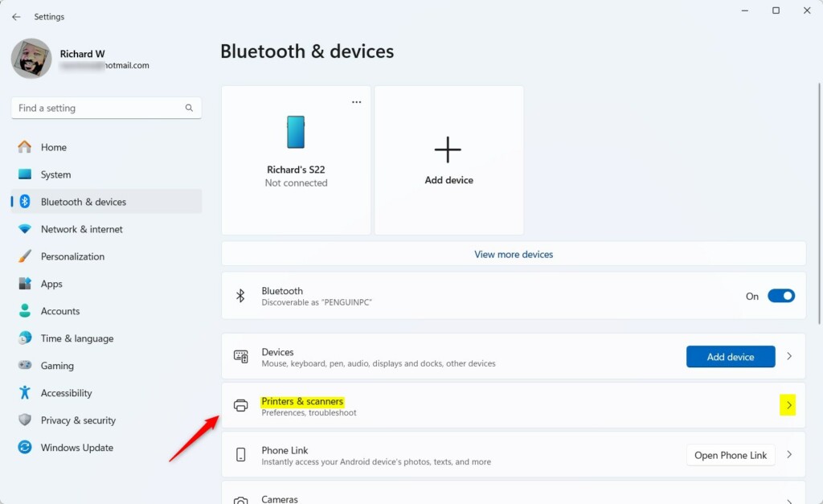823x504 pixels.
Task: Open Windows Update settings
Action: [76, 448]
